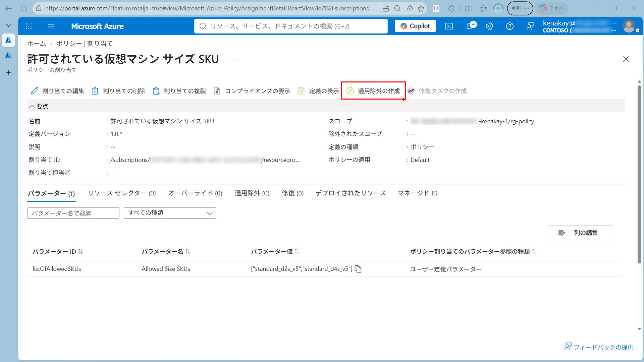644x362 pixels.
Task: Reload the page with browser refresh icon
Action: pos(23,8)
